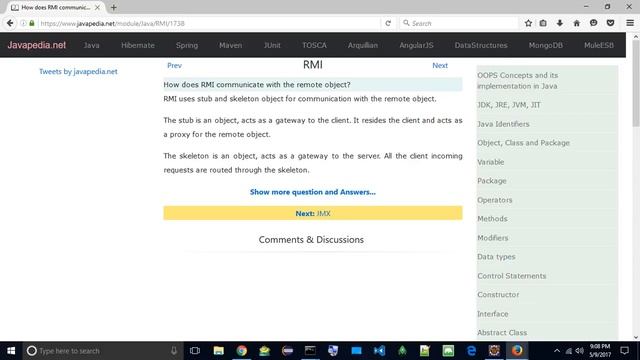This screenshot has height=360, width=640.
Task: Open the MuleESB navbar item
Action: pos(599,45)
